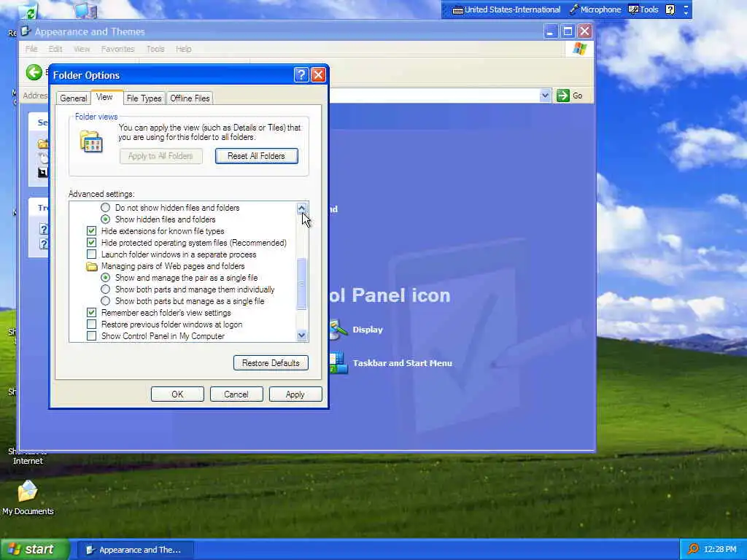Open Taskbar and Start Menu icon

coord(338,363)
